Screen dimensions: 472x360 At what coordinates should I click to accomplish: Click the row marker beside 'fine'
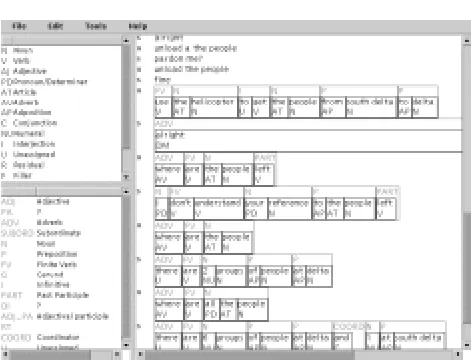click(x=139, y=80)
